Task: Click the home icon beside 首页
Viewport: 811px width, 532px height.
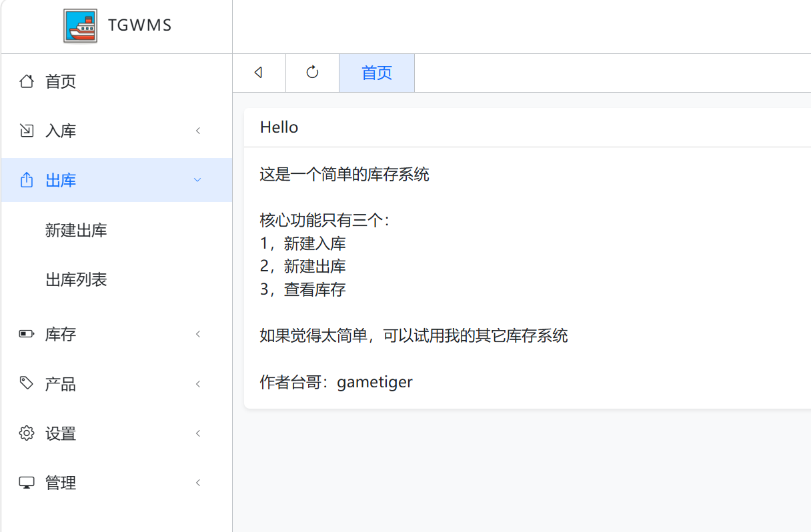Action: 27,81
